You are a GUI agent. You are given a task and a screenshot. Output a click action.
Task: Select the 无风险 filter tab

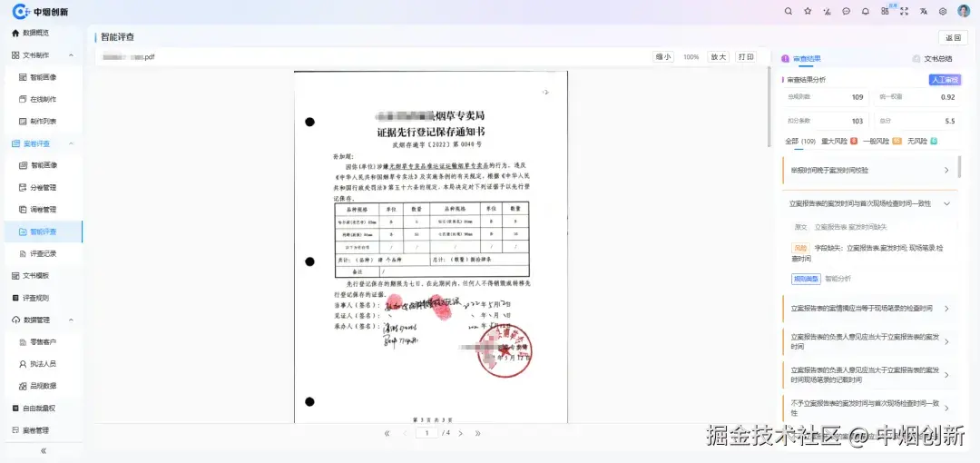pos(922,141)
